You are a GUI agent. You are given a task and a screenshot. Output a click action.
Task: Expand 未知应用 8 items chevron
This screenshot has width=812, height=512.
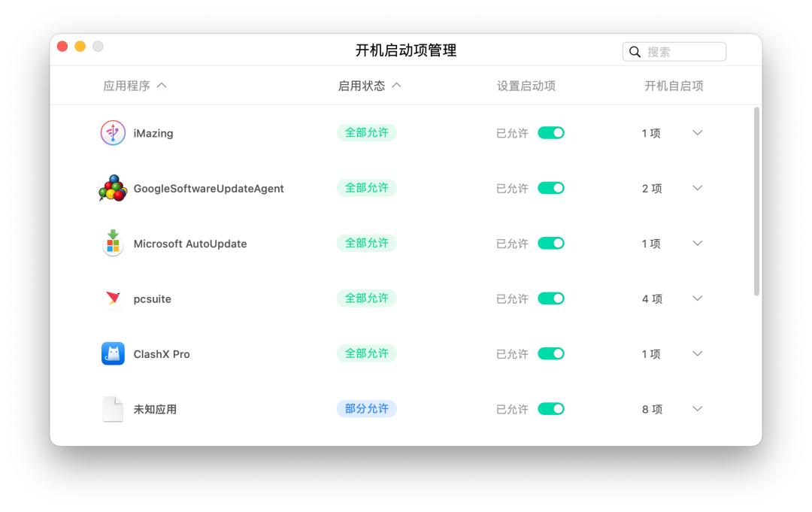tap(697, 409)
